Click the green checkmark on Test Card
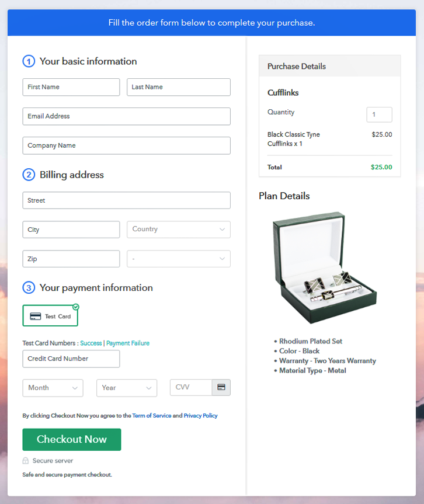The width and height of the screenshot is (424, 504). 76,307
